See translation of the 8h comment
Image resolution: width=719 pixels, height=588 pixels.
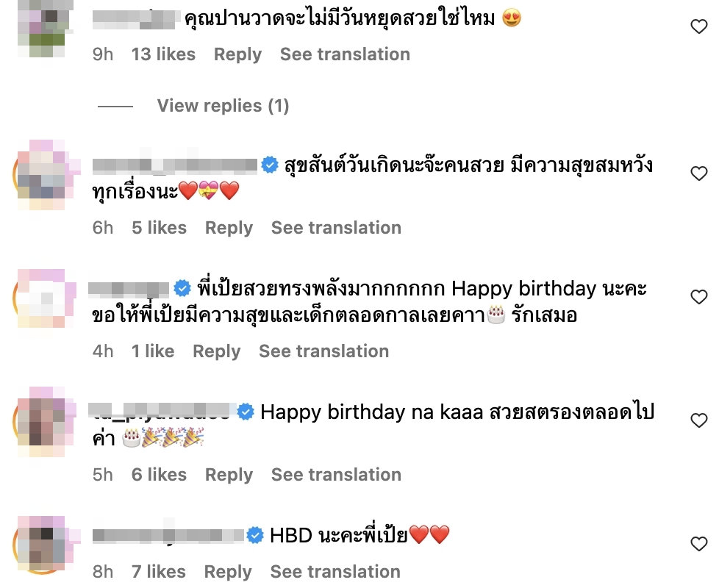pyautogui.click(x=335, y=572)
